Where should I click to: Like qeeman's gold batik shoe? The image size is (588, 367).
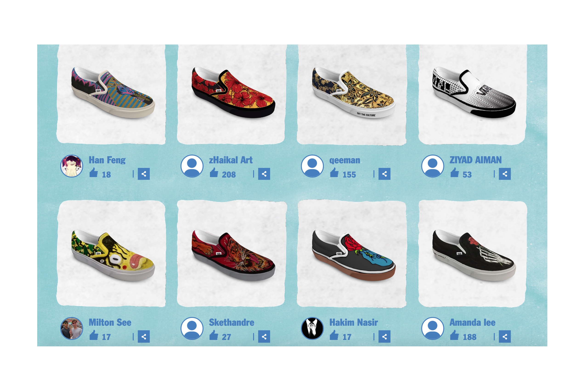coord(334,172)
